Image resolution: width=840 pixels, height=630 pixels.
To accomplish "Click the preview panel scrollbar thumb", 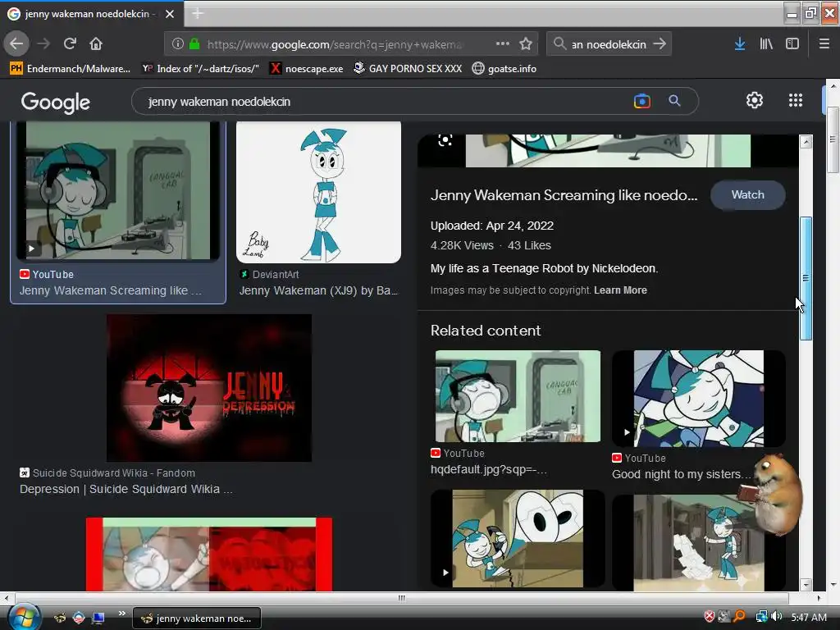I will (x=806, y=278).
